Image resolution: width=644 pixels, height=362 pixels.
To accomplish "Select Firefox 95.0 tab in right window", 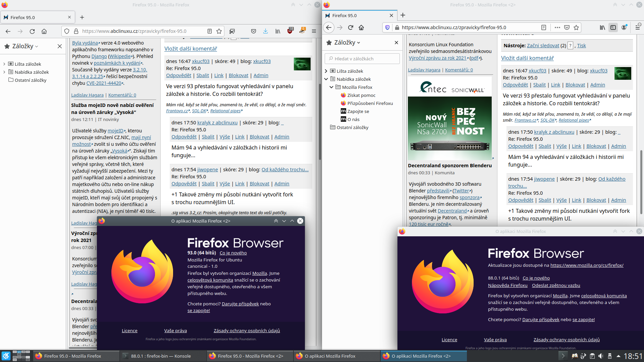I will click(x=359, y=15).
